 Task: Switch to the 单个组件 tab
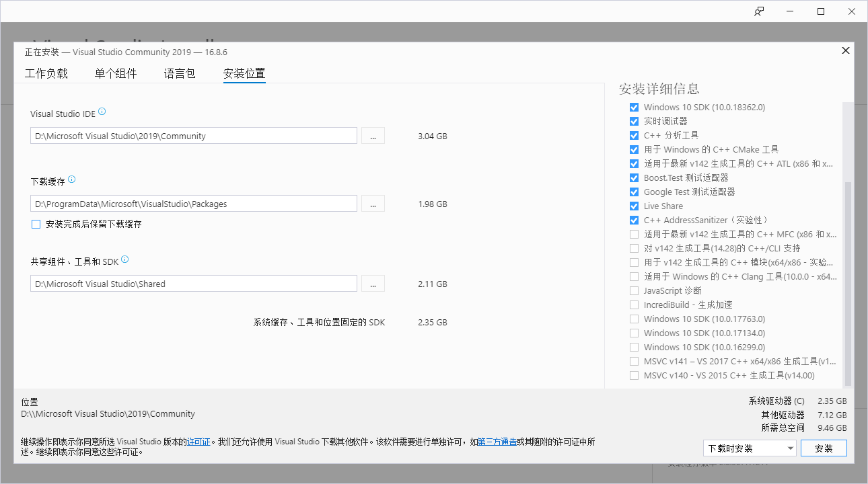[116, 74]
